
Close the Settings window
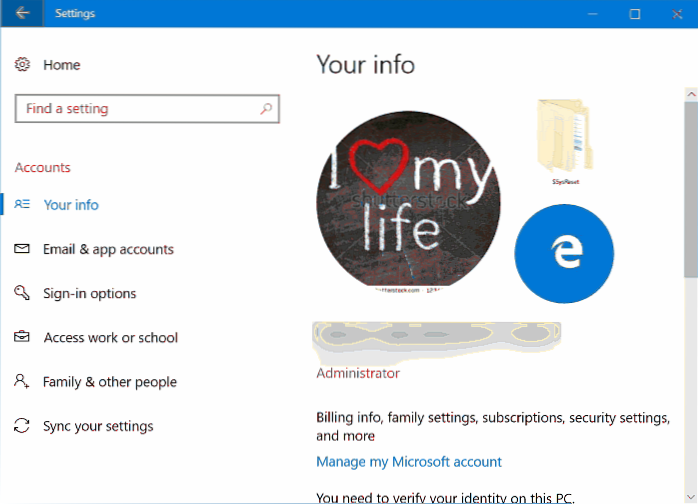pos(676,14)
